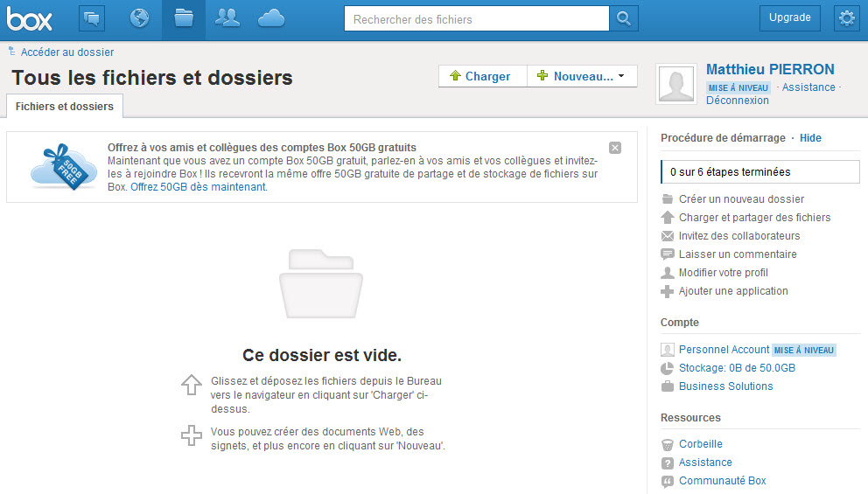This screenshot has width=868, height=494.
Task: Click the Upgrade button
Action: 790,17
